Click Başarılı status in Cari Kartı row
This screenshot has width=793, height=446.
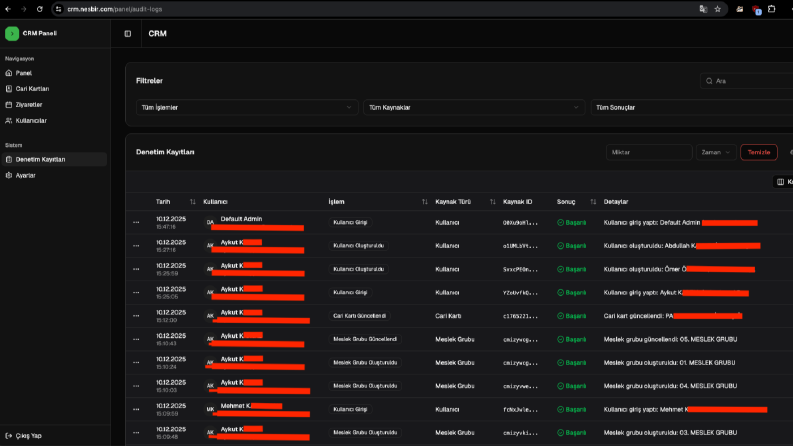[x=571, y=316]
